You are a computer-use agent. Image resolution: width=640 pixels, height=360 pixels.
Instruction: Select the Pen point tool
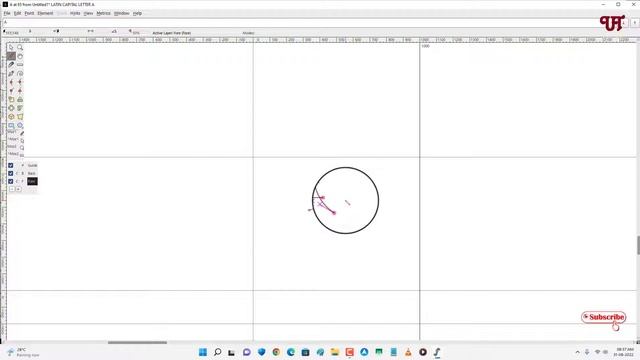click(11, 73)
